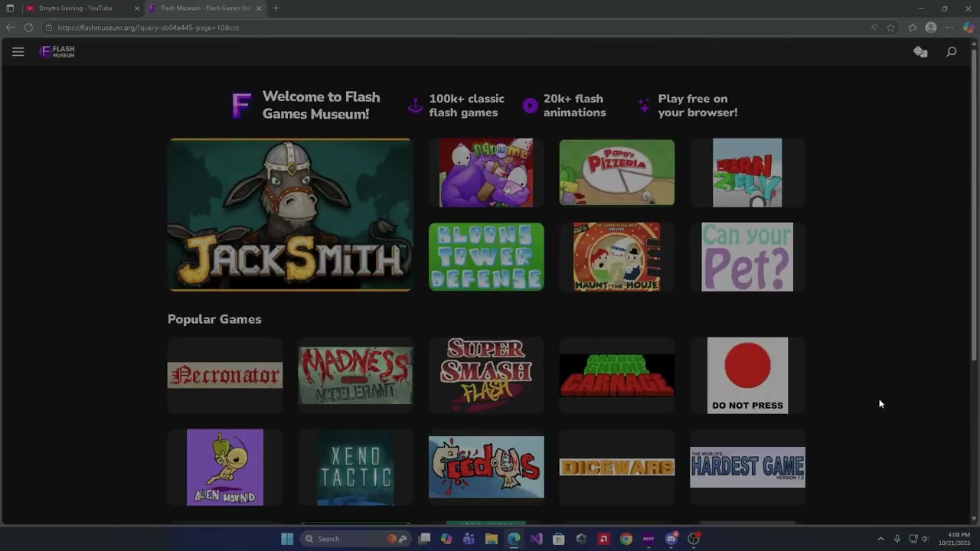Open Garden Gnome Carnage thumbnail

pos(617,376)
